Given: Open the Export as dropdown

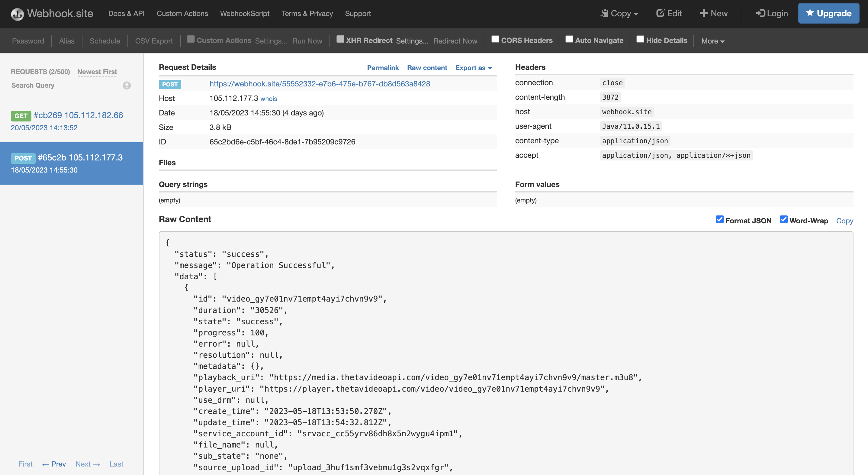Looking at the screenshot, I should (x=474, y=68).
